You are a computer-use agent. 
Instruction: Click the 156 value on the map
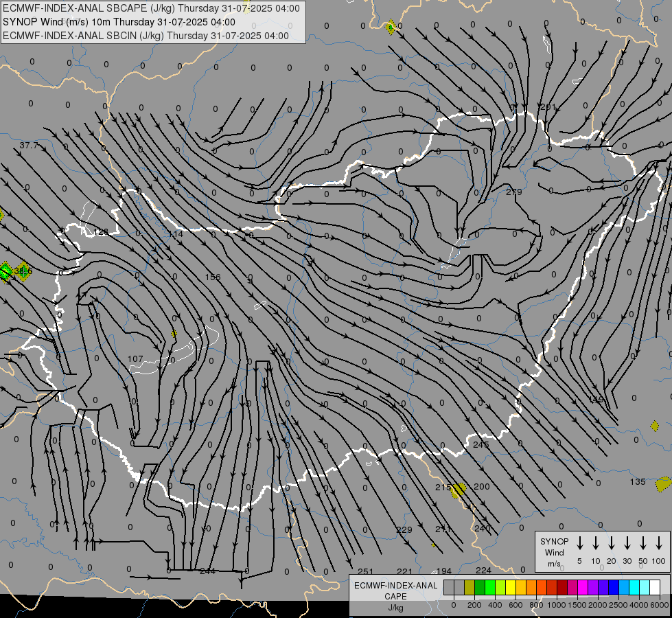[213, 277]
